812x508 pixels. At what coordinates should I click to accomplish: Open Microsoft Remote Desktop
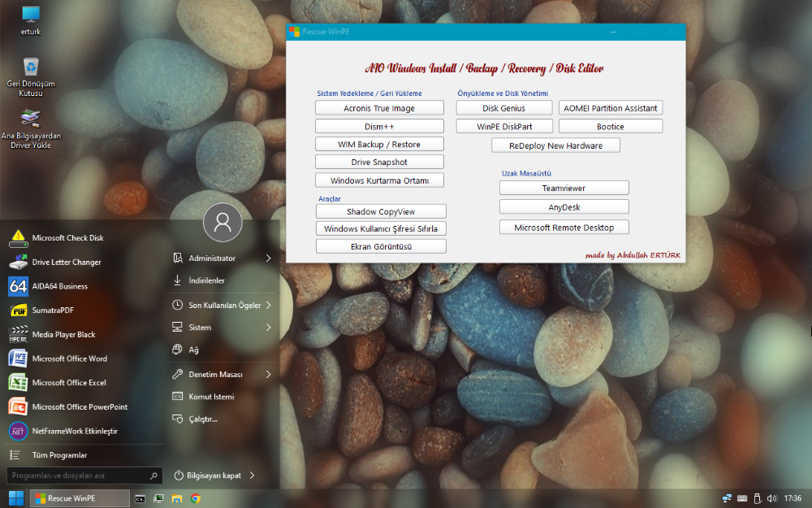pyautogui.click(x=564, y=227)
